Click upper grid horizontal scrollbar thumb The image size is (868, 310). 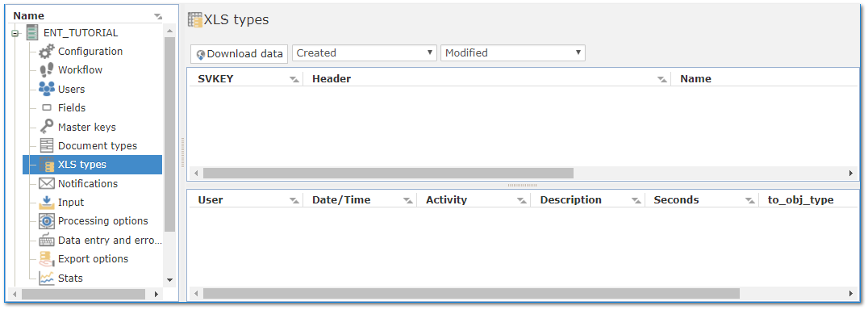pos(388,174)
